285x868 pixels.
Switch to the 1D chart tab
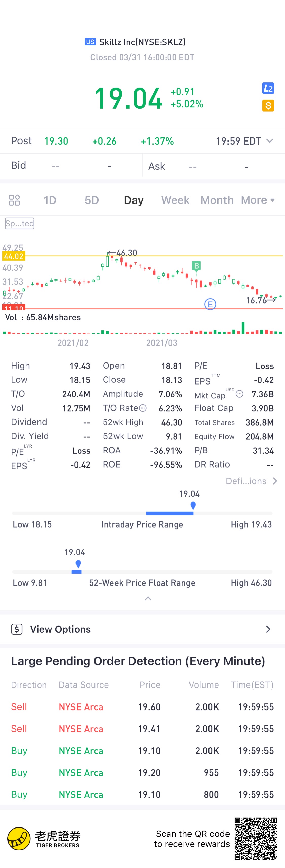(50, 200)
